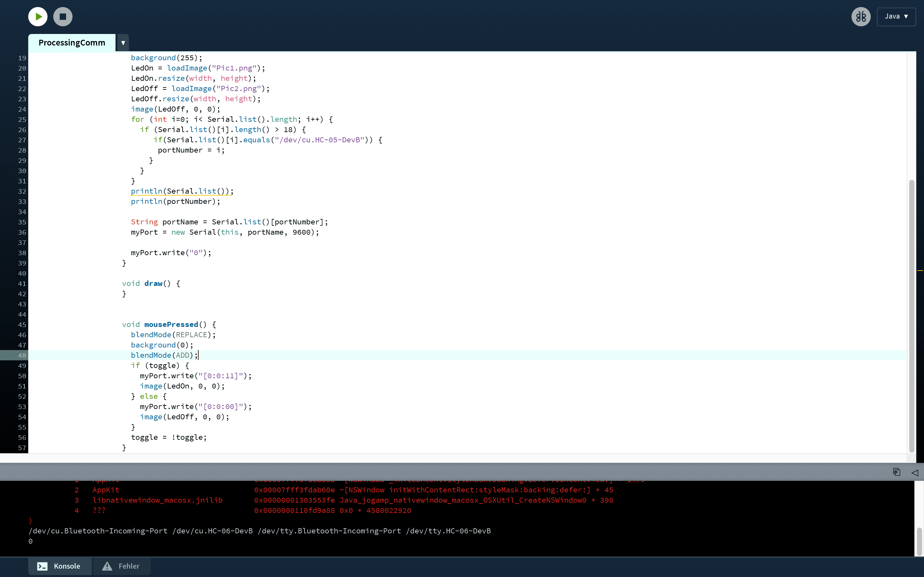Collapse the console using the triangle icon
Viewport: 924px width, 577px height.
click(915, 472)
